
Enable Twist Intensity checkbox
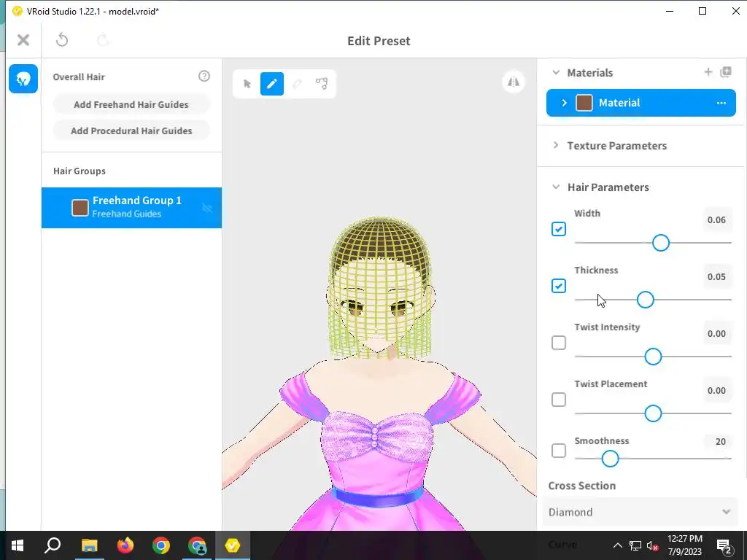(x=558, y=343)
